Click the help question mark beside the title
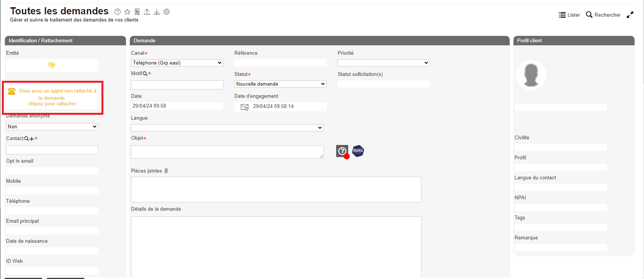 [x=117, y=12]
